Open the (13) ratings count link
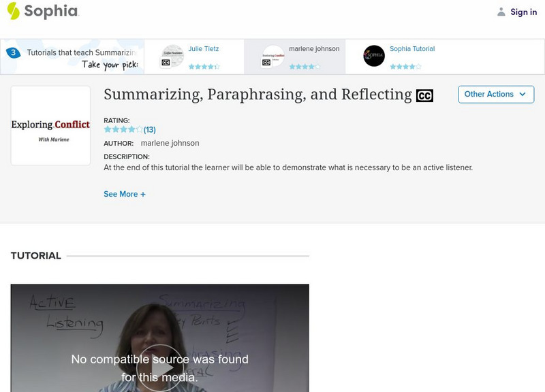This screenshot has width=545, height=392. [x=149, y=130]
